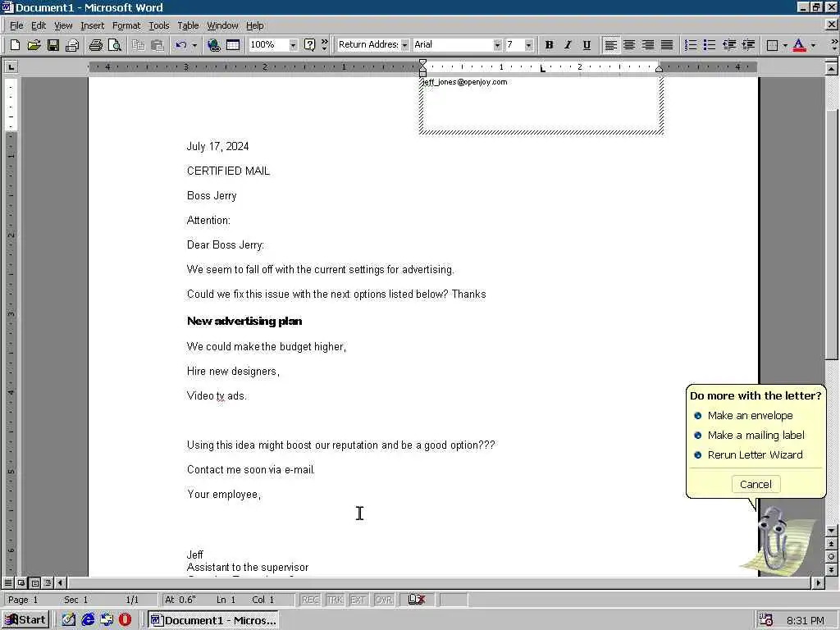Viewport: 840px width, 630px height.
Task: Apply red font color swatch
Action: (799, 45)
